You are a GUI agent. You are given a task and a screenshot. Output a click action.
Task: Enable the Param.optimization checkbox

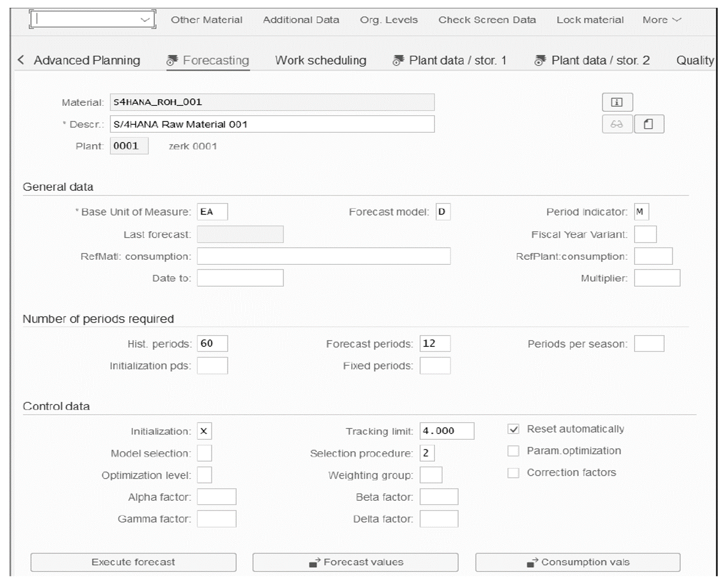click(x=513, y=451)
